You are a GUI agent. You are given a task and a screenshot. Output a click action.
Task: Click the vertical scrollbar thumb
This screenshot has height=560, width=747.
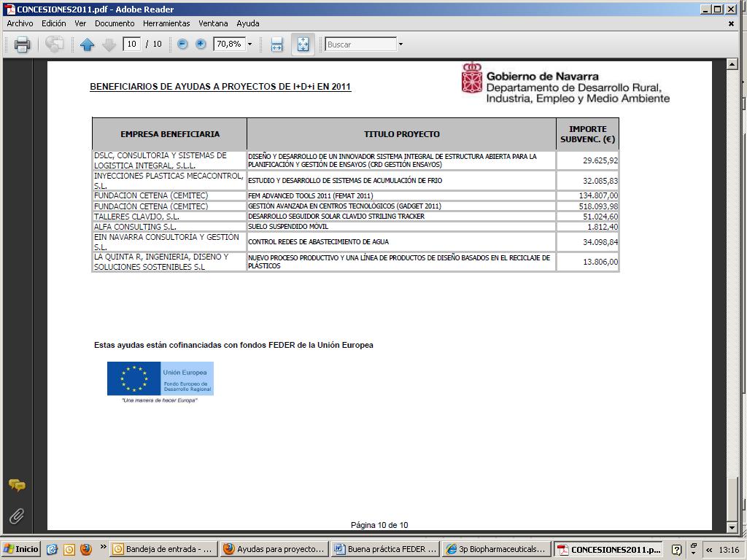732,498
